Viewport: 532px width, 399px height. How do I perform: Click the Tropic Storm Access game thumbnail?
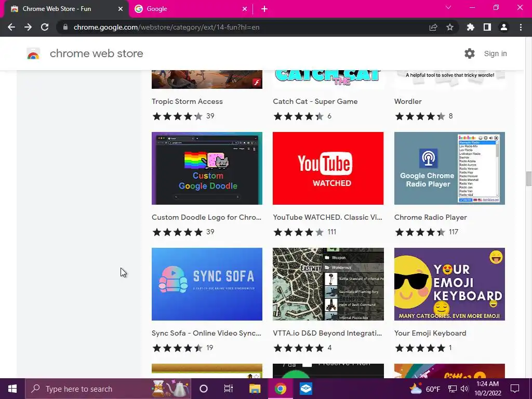click(x=207, y=79)
